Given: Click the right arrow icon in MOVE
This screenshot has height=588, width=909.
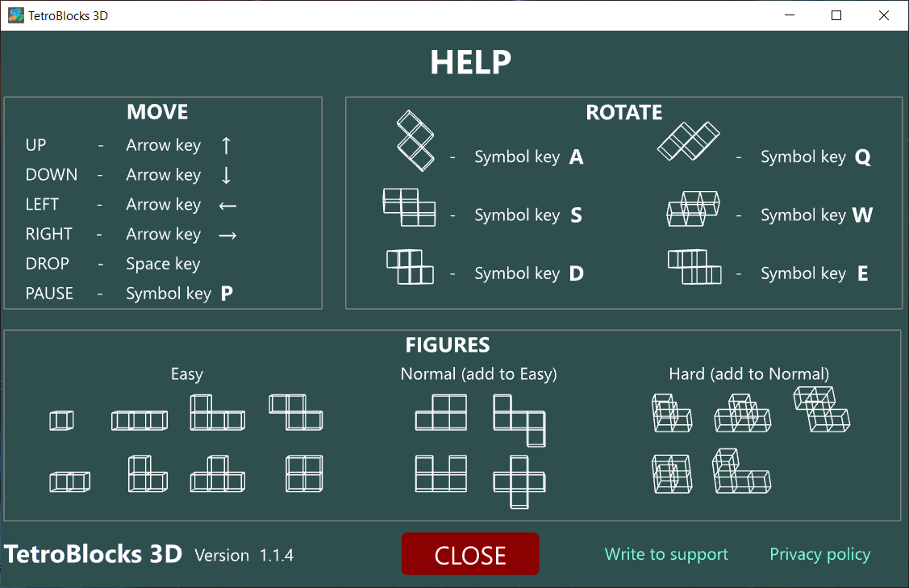Looking at the screenshot, I should pyautogui.click(x=227, y=236).
